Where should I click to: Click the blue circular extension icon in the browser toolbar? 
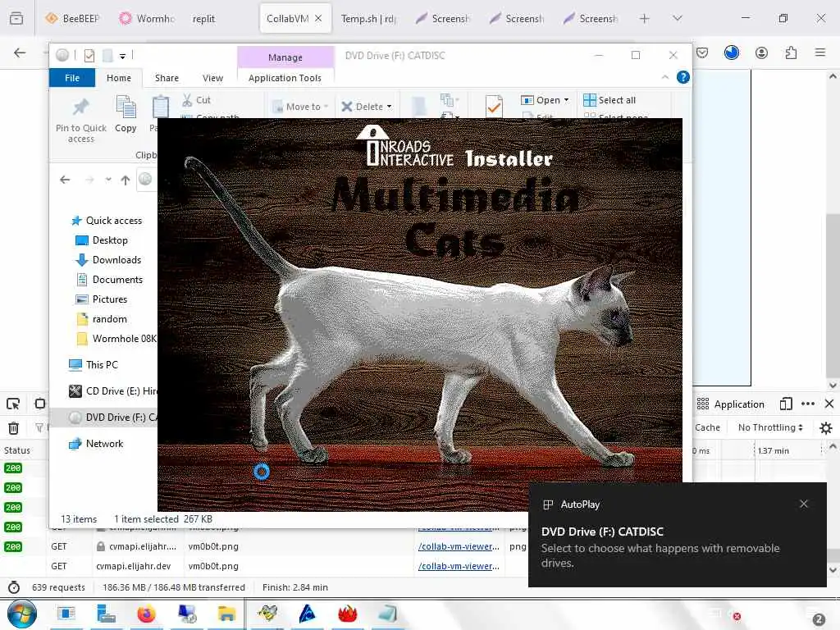pyautogui.click(x=732, y=52)
